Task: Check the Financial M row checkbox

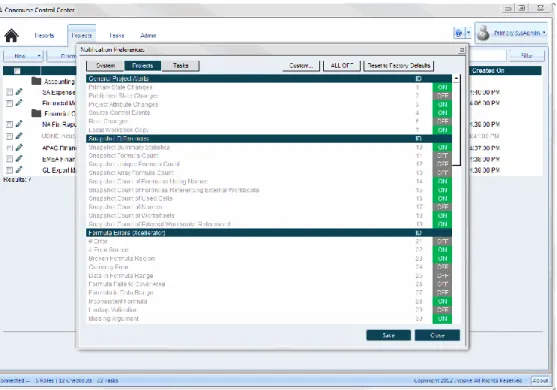Action: tap(10, 103)
